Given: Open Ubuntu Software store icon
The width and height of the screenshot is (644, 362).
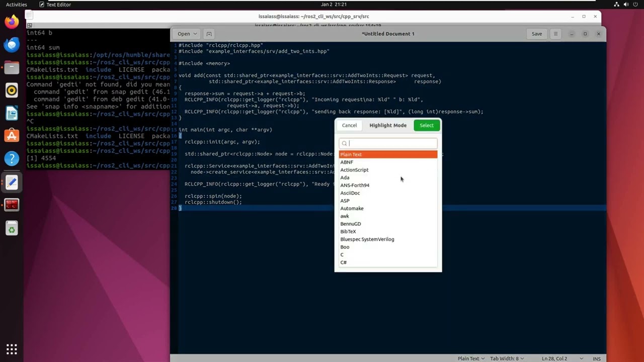Looking at the screenshot, I should (12, 136).
